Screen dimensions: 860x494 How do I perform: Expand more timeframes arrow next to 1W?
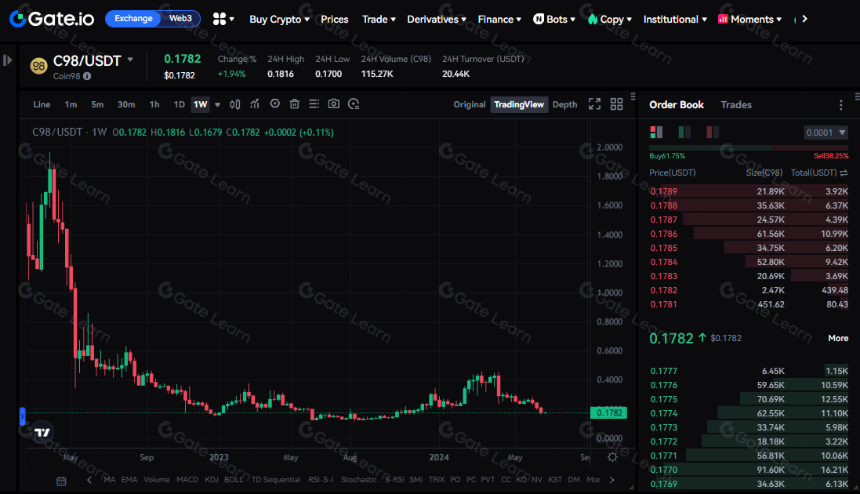[x=217, y=105]
